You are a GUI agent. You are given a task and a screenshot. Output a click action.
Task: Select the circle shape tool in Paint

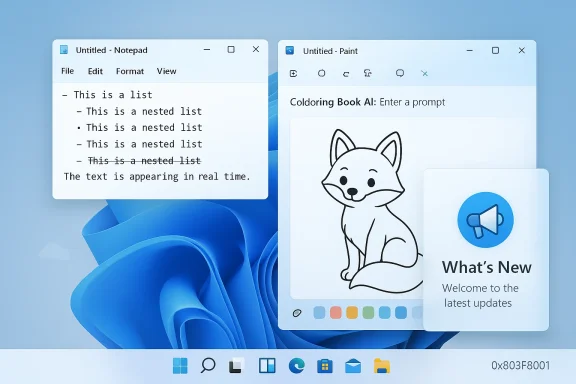tap(321, 73)
